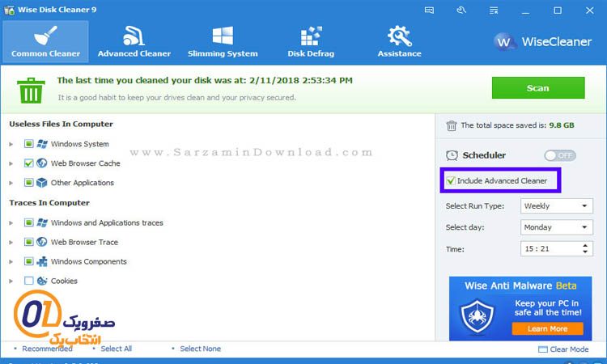The image size is (607, 364).
Task: Switch to the Advanced Cleaner tab
Action: pyautogui.click(x=134, y=41)
